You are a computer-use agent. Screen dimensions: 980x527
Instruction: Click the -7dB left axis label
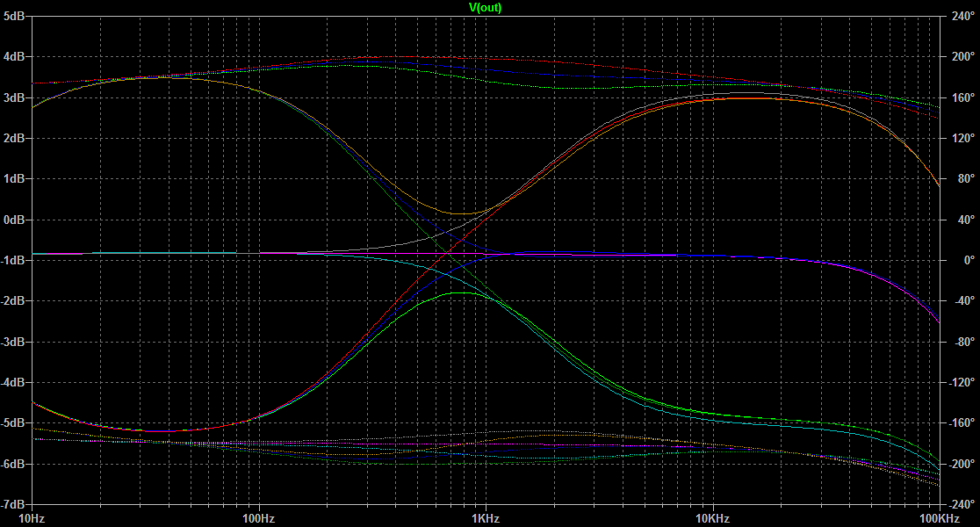pos(12,504)
